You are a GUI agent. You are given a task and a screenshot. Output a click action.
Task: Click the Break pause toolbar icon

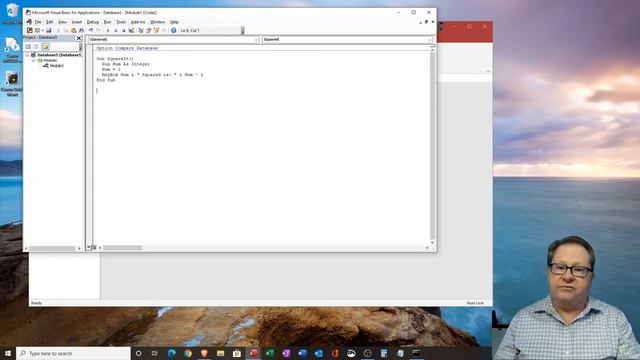point(116,31)
